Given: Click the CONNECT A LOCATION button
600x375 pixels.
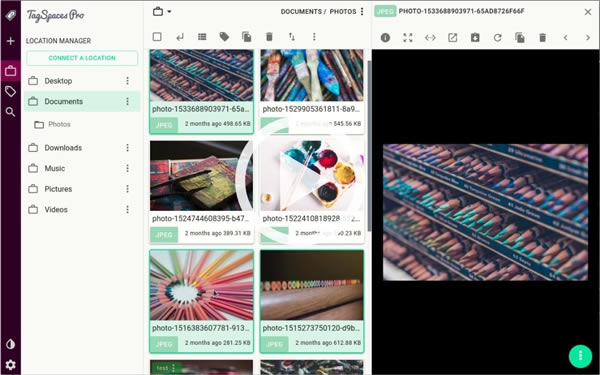Looking at the screenshot, I should pyautogui.click(x=82, y=58).
